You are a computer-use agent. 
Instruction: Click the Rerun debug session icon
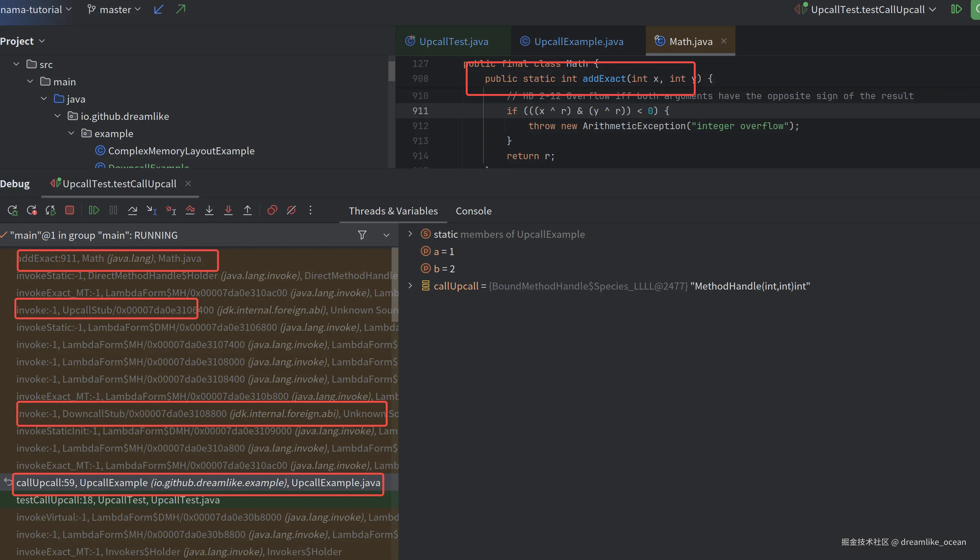(12, 210)
